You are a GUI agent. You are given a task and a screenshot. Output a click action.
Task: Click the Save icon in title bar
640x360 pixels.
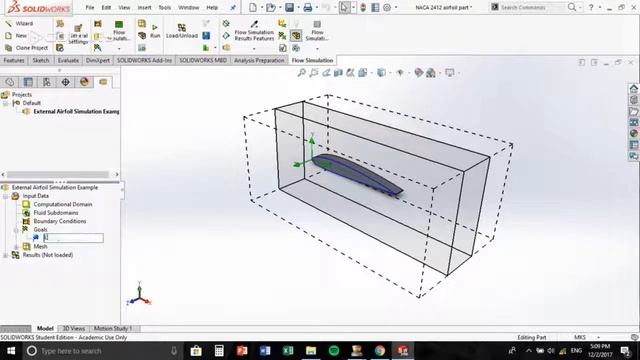click(x=289, y=7)
